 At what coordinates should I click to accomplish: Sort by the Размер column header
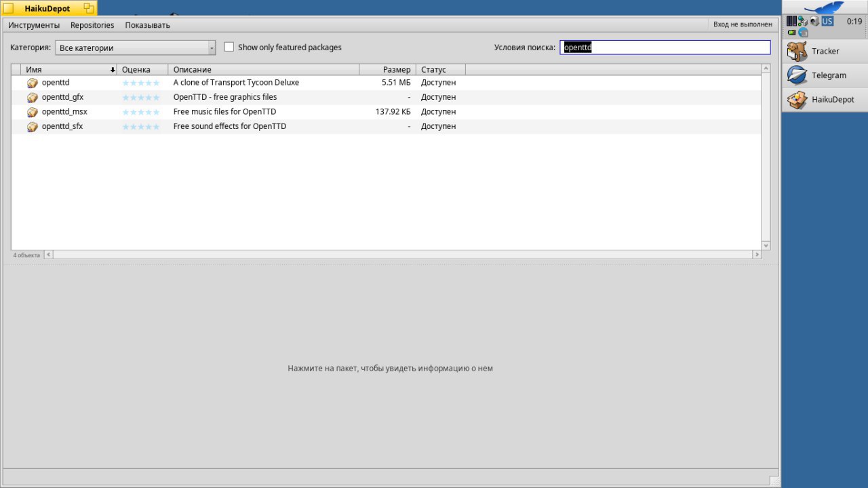(388, 70)
